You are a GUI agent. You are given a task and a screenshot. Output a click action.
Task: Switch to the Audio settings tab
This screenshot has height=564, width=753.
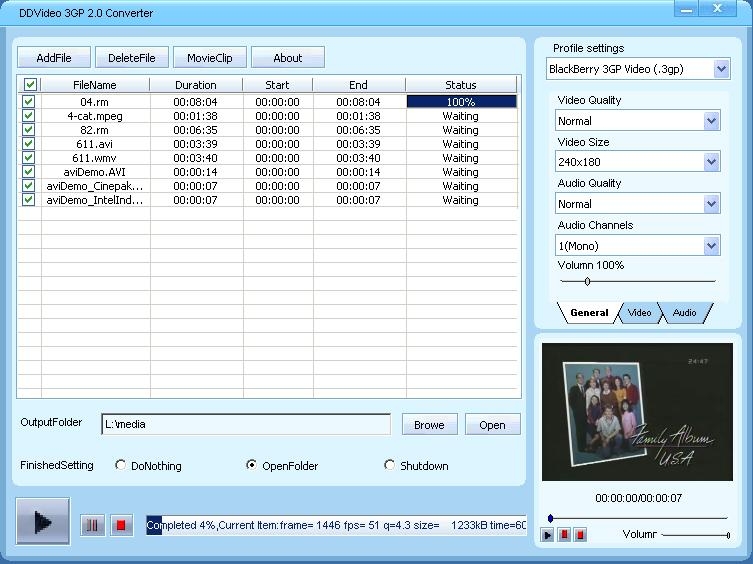[684, 313]
